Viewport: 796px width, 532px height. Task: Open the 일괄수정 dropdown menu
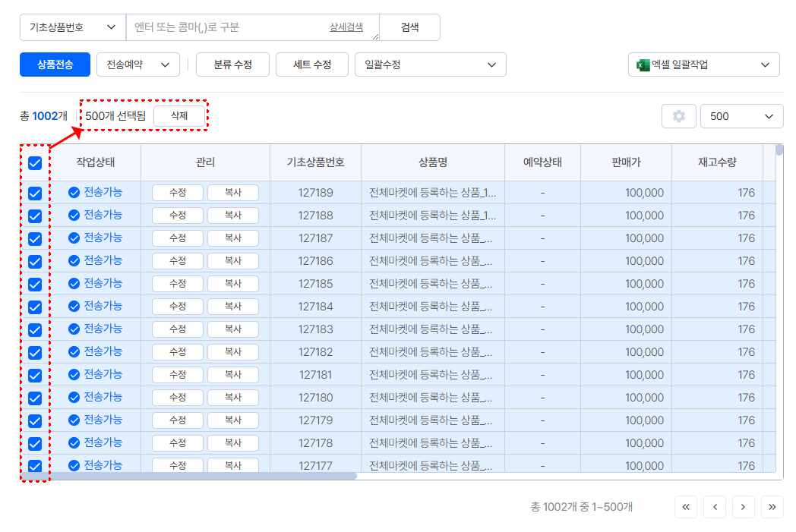(430, 65)
